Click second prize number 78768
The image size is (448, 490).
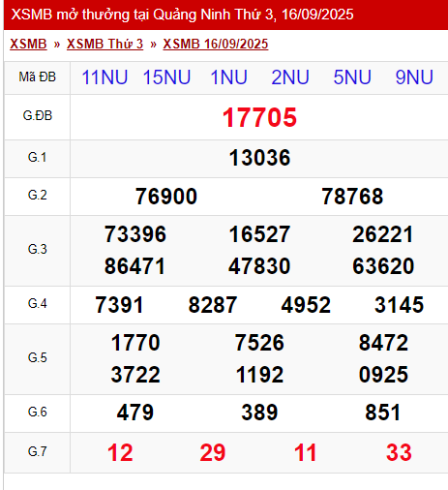[x=352, y=197]
